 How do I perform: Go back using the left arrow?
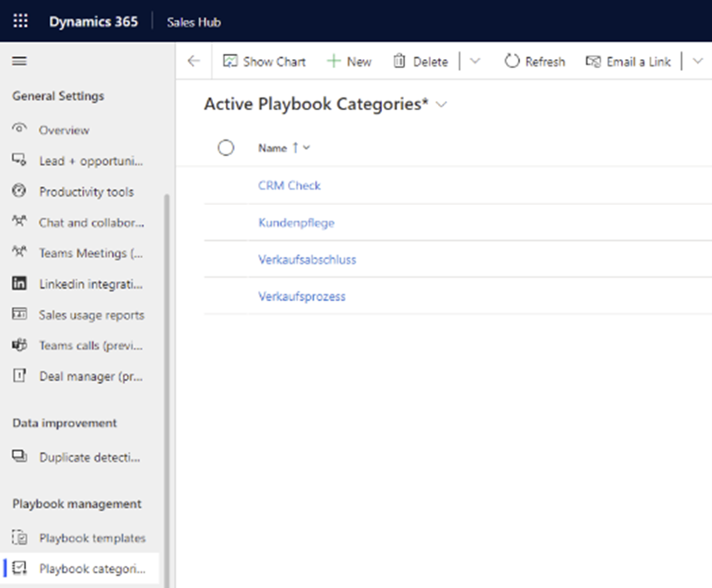[x=194, y=61]
